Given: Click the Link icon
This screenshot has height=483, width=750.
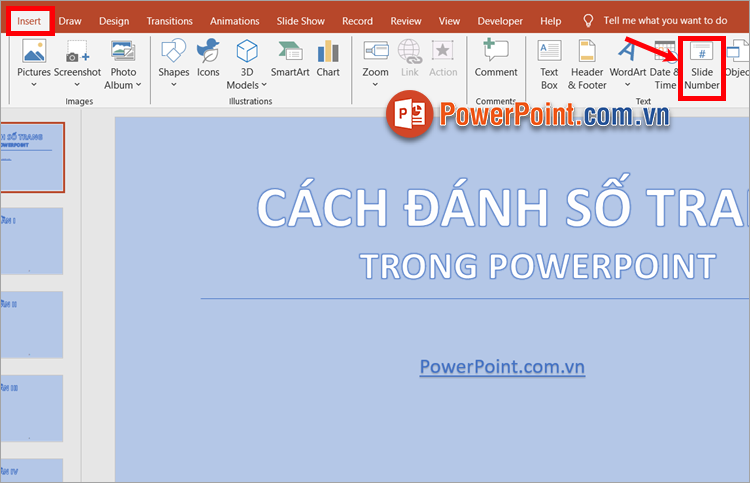Looking at the screenshot, I should [409, 52].
